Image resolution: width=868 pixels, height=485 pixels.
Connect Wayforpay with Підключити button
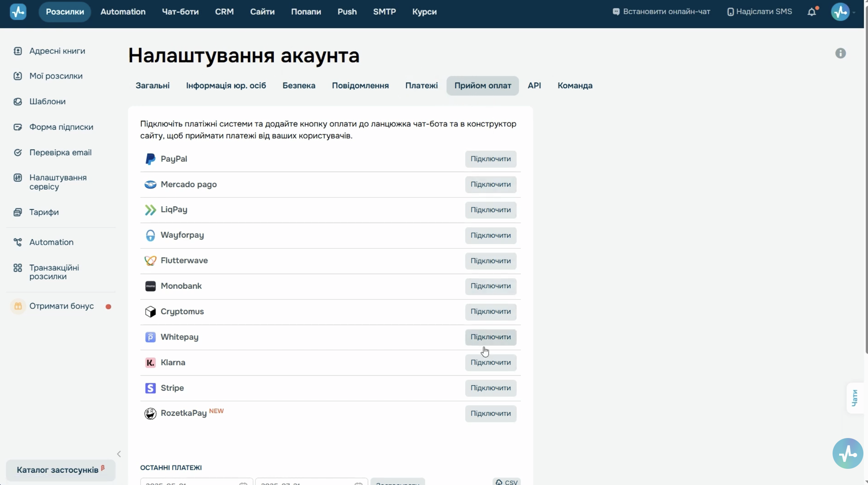click(x=491, y=235)
